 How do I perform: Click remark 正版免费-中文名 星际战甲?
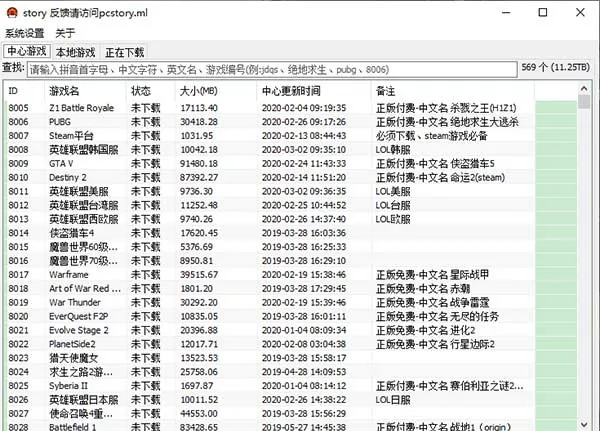pyautogui.click(x=432, y=275)
